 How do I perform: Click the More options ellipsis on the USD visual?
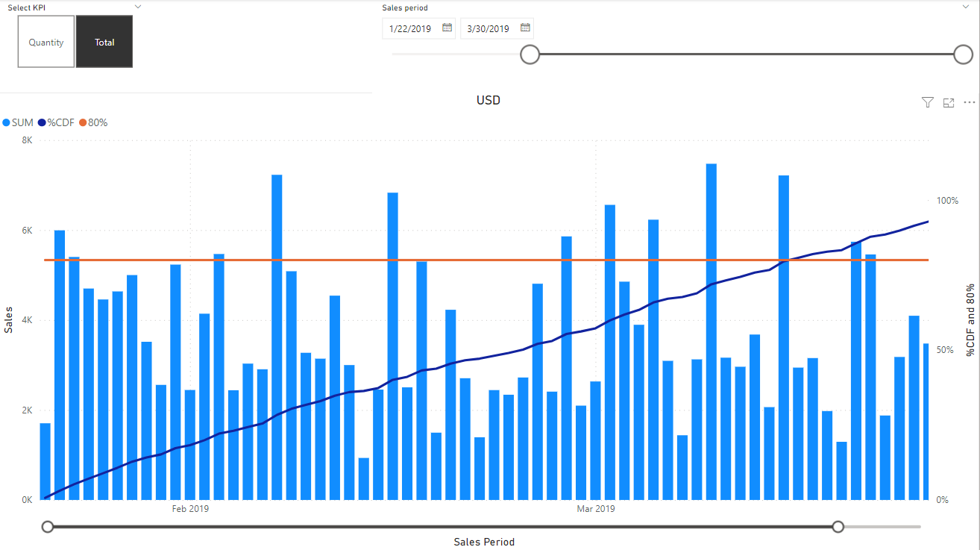coord(969,101)
